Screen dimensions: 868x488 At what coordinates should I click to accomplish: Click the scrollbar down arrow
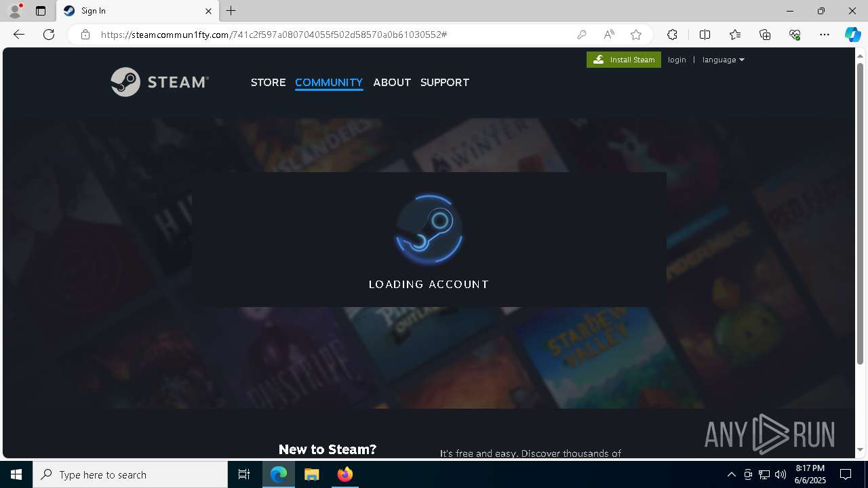[x=861, y=450]
